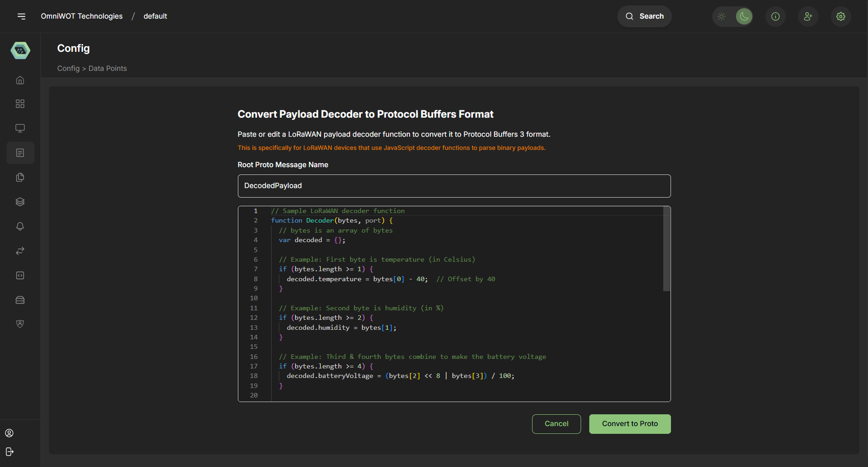Open the Devices monitor icon
868x467 pixels.
(x=20, y=128)
